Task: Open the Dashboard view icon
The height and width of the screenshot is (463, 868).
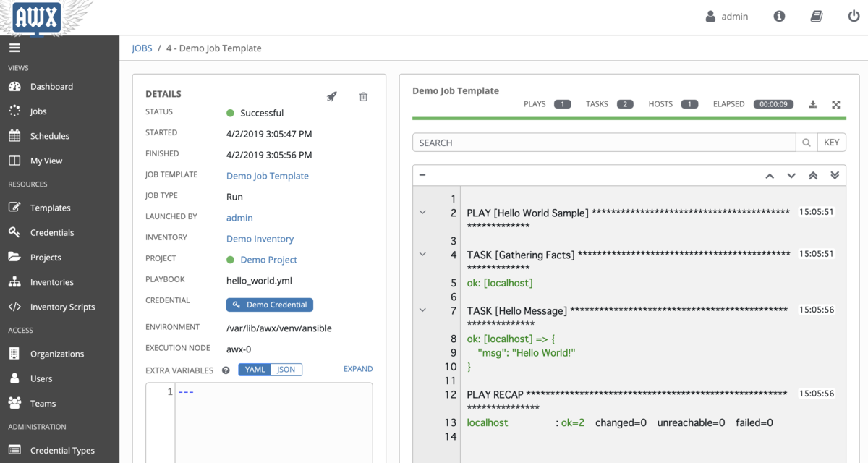Action: [x=14, y=87]
